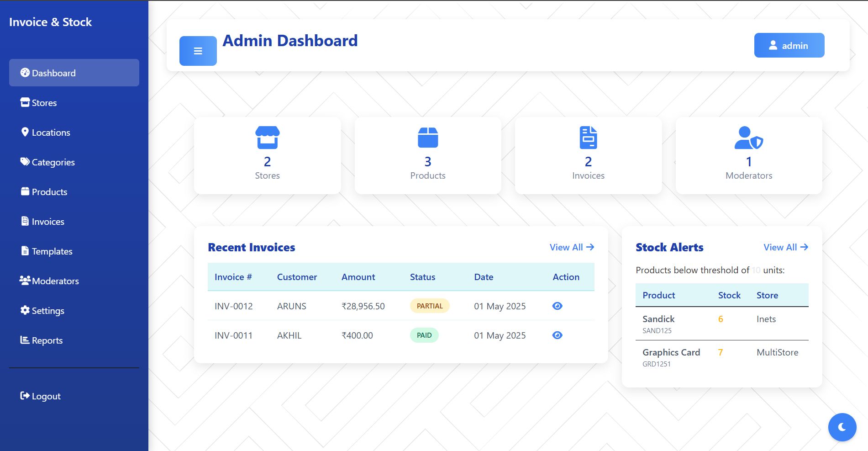Open Invoices from the sidebar

74,221
